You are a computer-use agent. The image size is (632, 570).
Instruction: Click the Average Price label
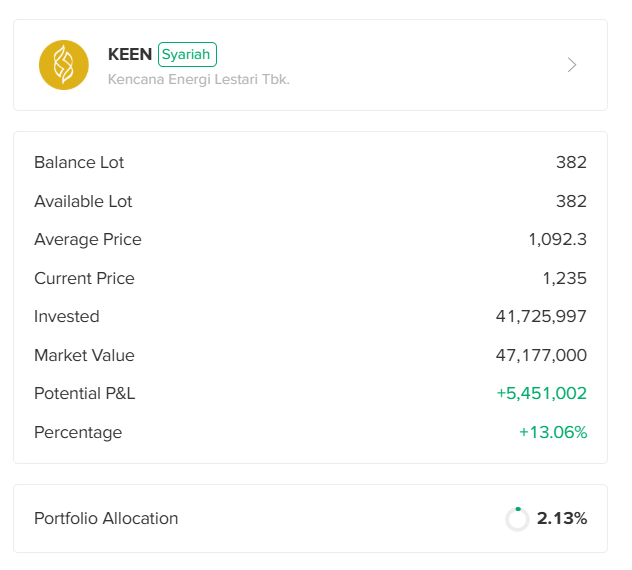(88, 240)
